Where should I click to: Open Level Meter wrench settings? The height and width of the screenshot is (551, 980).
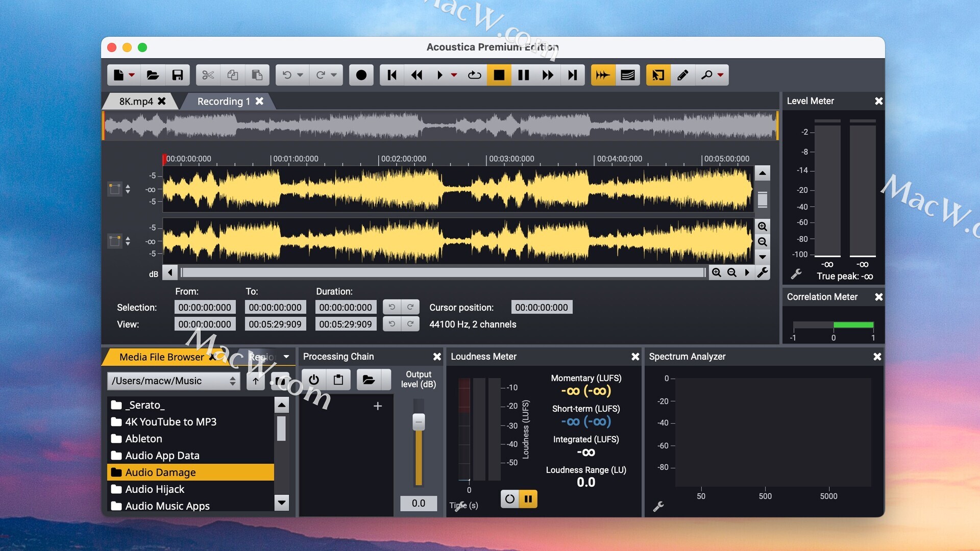pyautogui.click(x=796, y=274)
